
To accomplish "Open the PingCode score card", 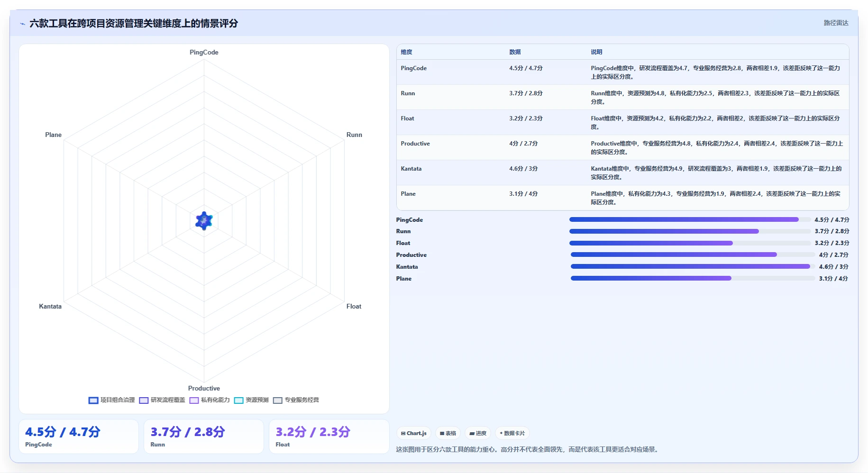I will point(79,437).
